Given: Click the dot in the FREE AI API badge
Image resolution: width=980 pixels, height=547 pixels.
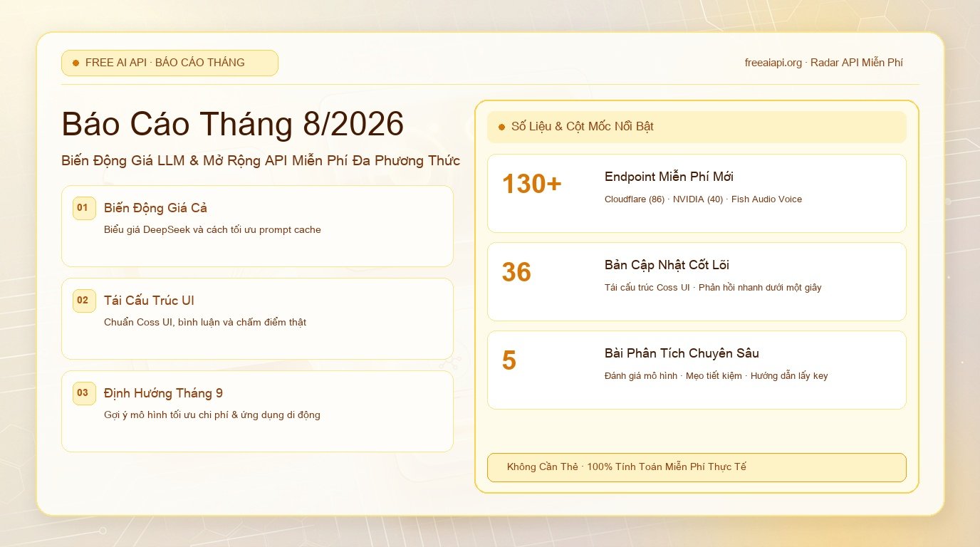Looking at the screenshot, I should tap(75, 63).
